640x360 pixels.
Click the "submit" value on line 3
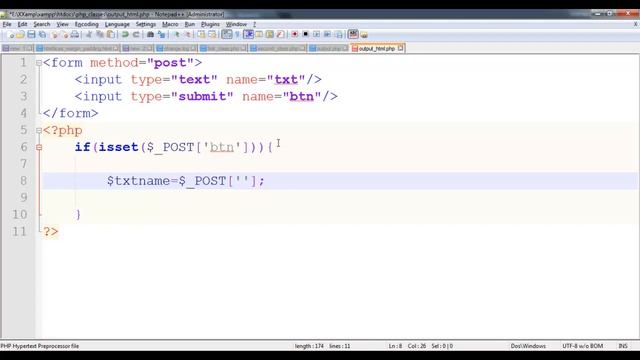point(202,96)
